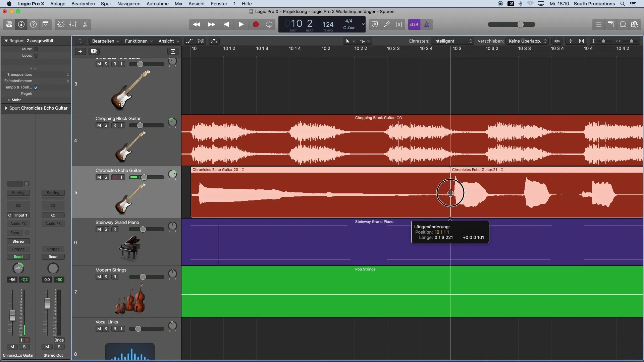
Task: Open the Ansicht dropdown in tracks area
Action: (x=169, y=41)
